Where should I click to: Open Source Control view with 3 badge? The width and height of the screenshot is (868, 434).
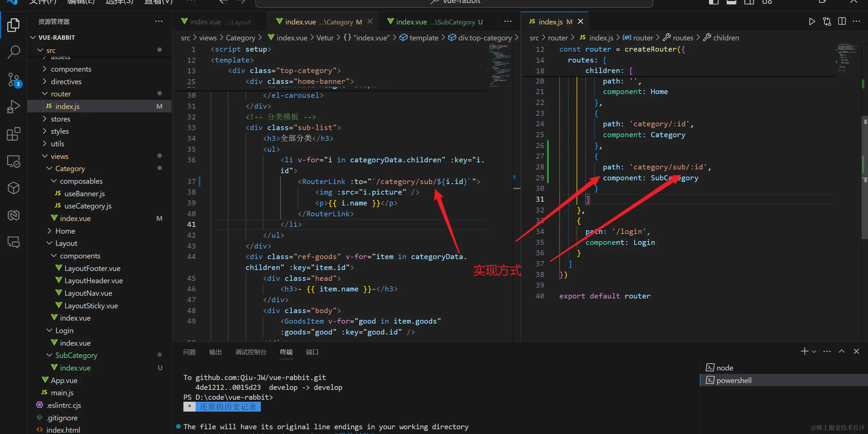[14, 79]
